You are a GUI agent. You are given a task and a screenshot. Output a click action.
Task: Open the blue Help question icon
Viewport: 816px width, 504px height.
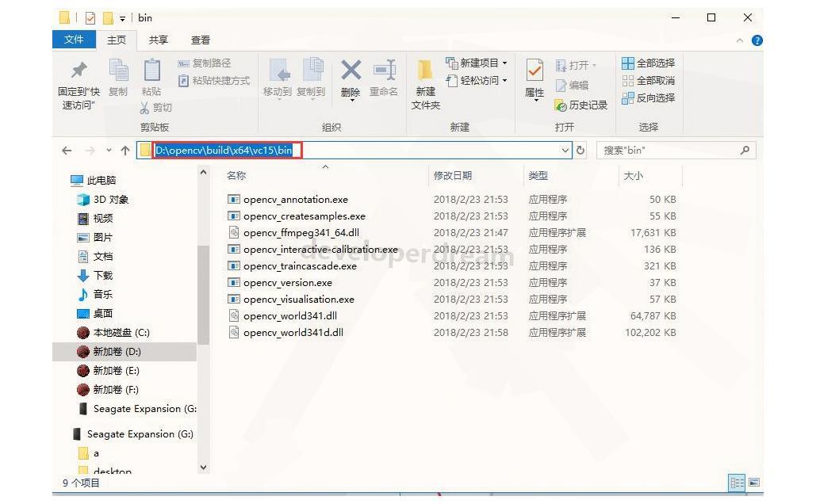757,40
